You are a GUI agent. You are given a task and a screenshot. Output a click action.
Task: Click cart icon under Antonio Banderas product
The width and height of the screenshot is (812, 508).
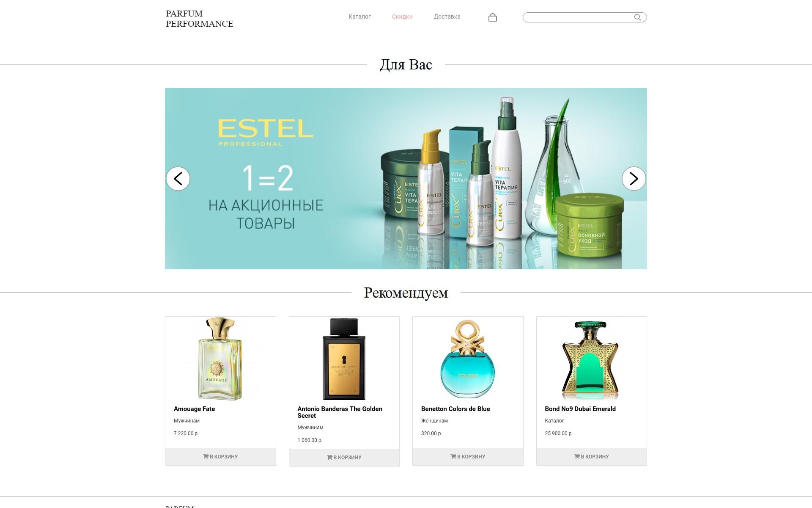point(329,457)
